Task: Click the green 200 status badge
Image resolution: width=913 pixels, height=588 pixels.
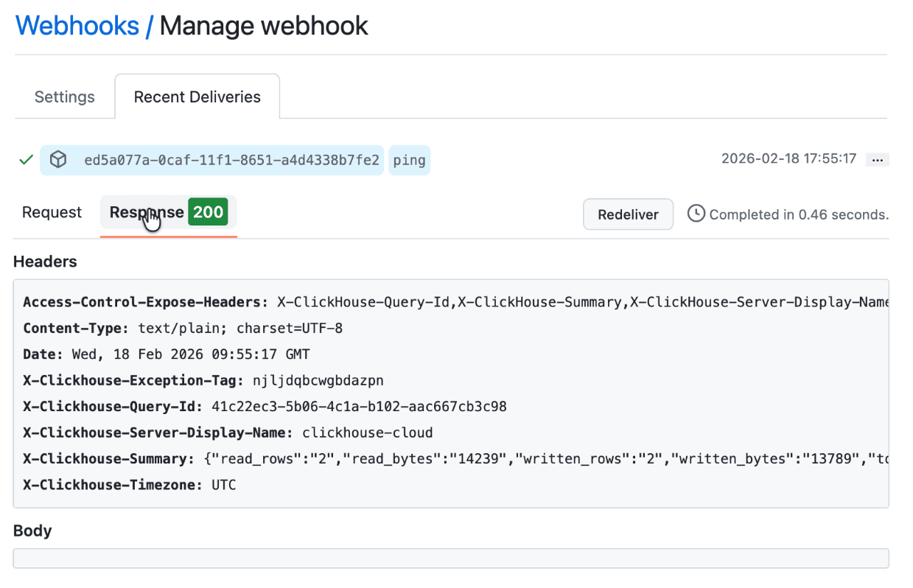Action: click(x=208, y=212)
